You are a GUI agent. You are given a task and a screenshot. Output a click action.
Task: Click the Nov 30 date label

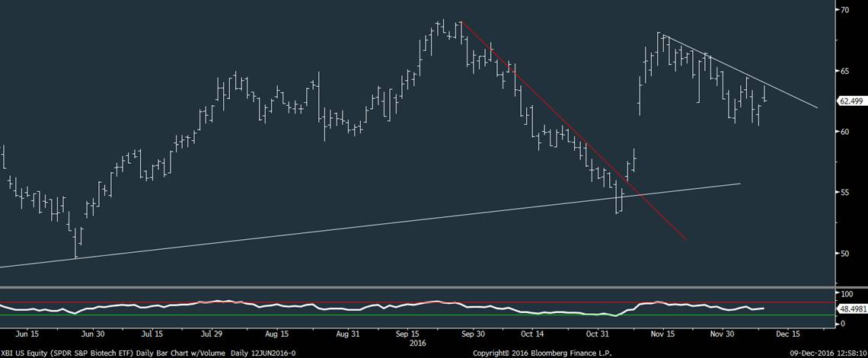723,334
